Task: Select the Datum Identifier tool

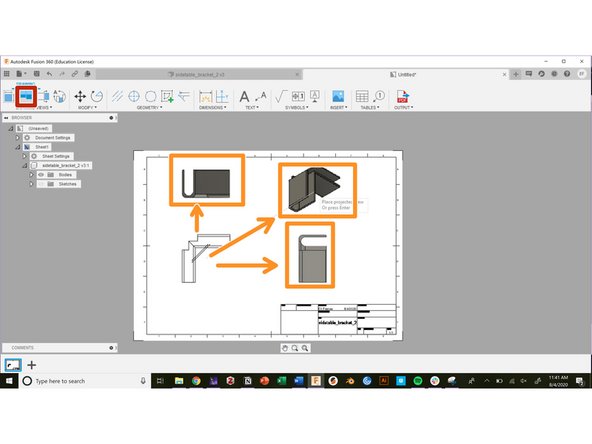Action: tap(315, 97)
